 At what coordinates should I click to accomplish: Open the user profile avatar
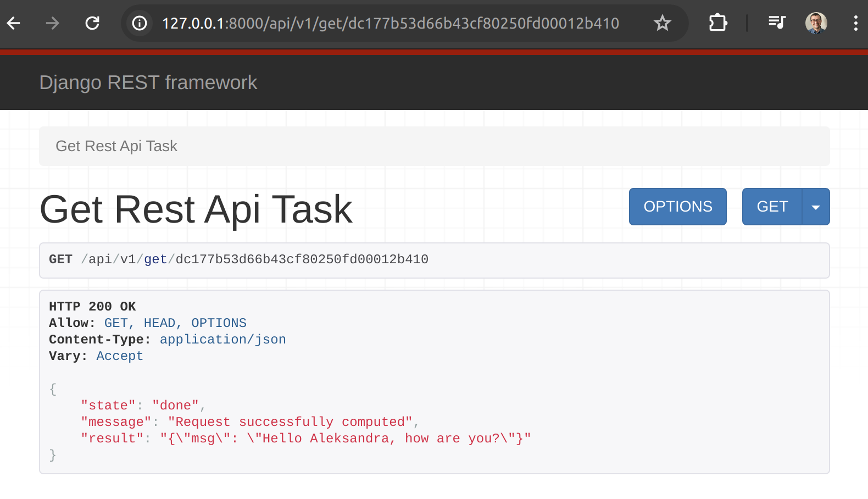[816, 23]
